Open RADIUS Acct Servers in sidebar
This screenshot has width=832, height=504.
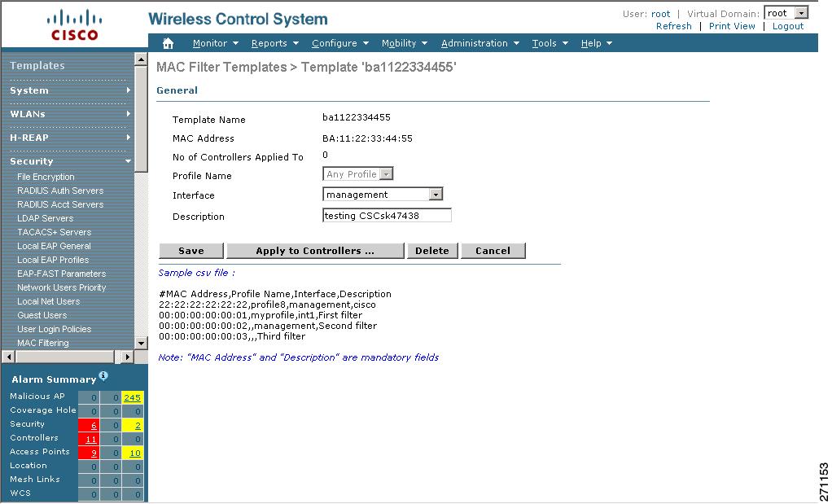tap(60, 204)
